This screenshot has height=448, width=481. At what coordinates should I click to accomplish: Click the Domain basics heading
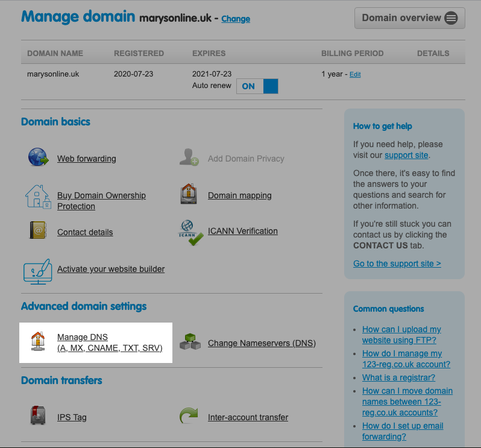click(55, 122)
